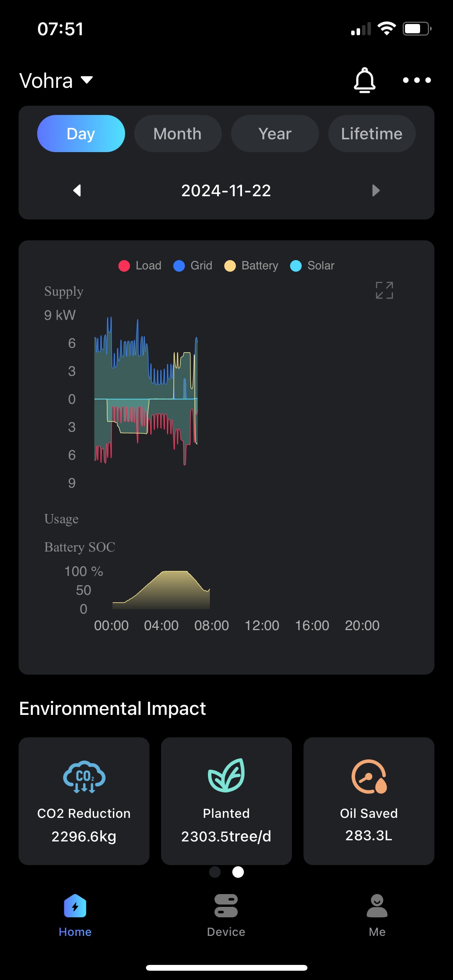Open the Me profile icon
The image size is (453, 980).
[377, 906]
